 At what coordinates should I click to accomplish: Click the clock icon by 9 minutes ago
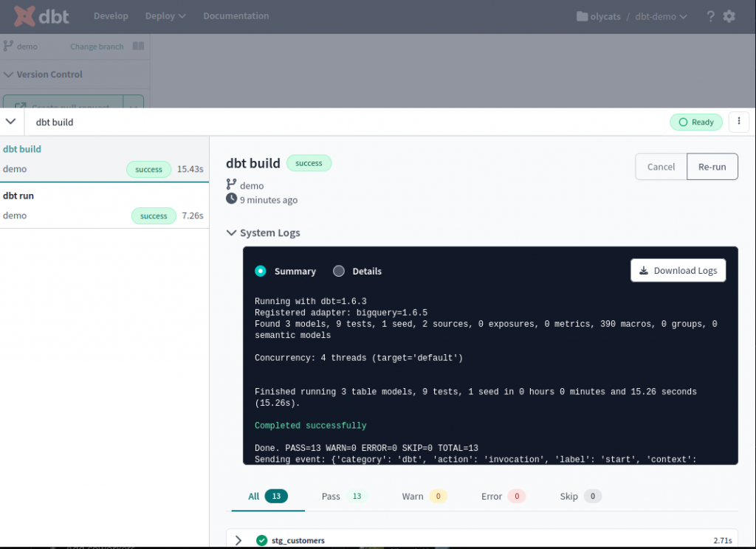231,198
